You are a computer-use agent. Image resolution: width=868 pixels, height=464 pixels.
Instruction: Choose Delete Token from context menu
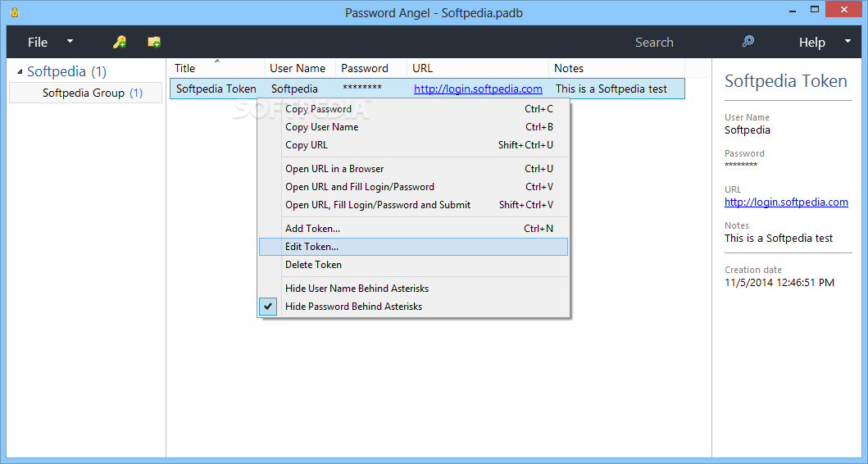pos(414,265)
